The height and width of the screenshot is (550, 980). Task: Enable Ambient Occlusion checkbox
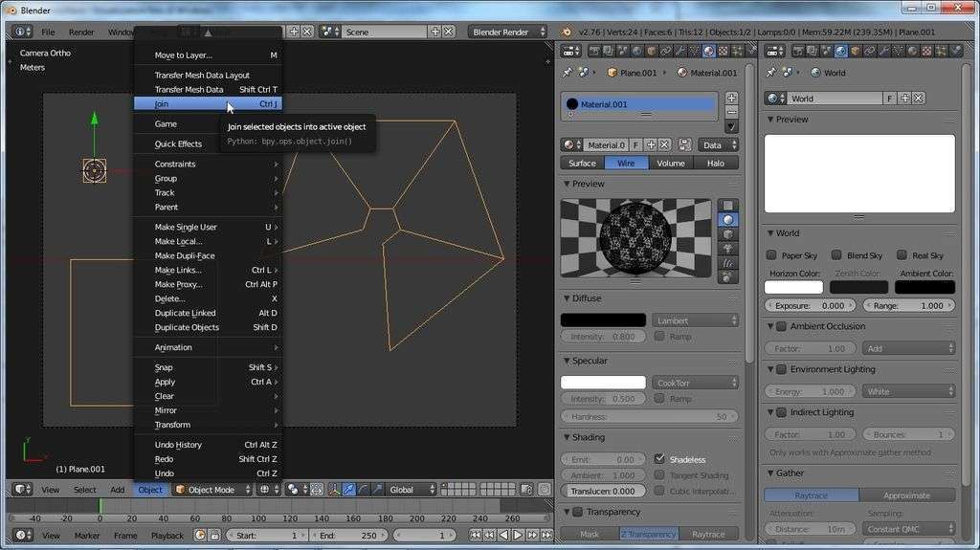(x=781, y=326)
